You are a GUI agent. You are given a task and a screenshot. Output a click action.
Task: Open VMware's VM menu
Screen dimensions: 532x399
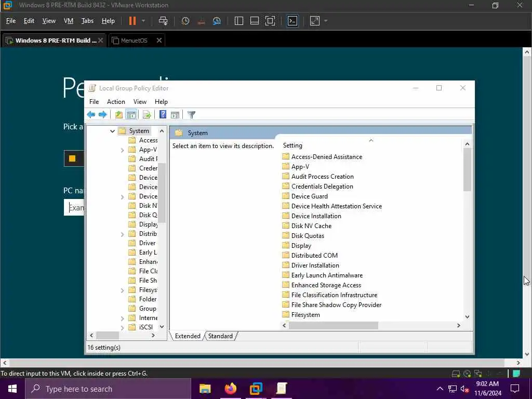69,21
